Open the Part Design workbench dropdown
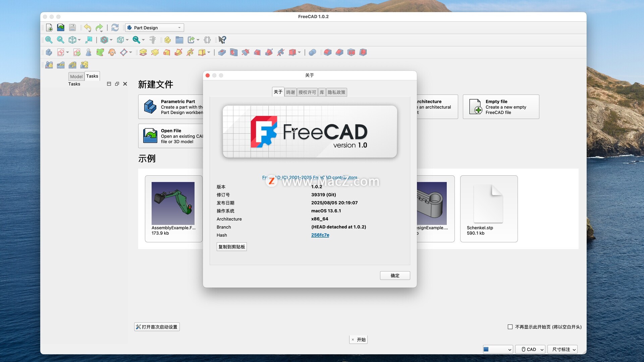The width and height of the screenshot is (644, 362). click(155, 27)
